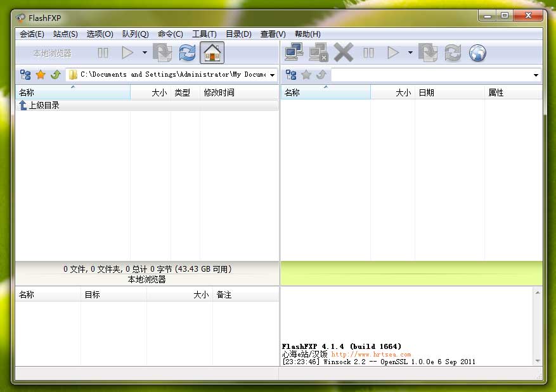The image size is (556, 392).
Task: Sort remote list by 名称 column
Action: point(325,92)
